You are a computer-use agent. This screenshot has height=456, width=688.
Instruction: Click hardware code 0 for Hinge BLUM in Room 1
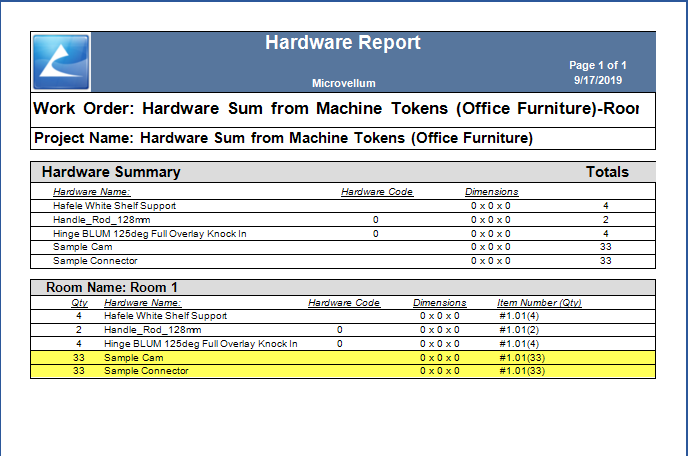340,344
